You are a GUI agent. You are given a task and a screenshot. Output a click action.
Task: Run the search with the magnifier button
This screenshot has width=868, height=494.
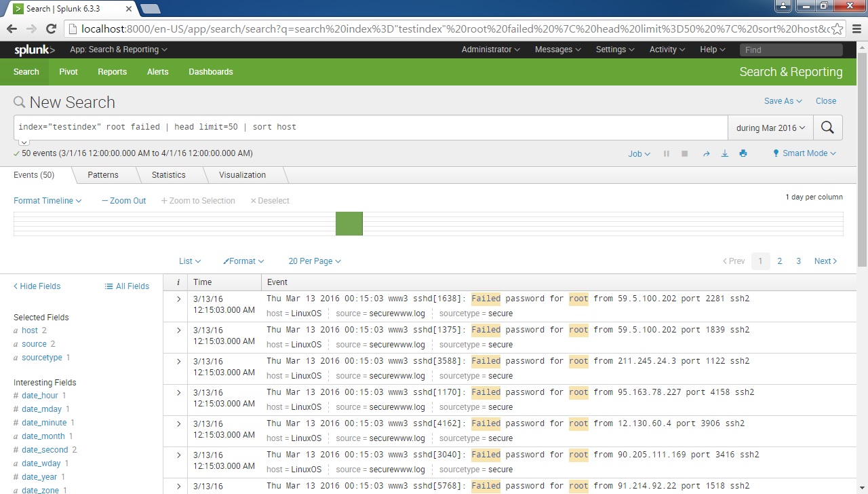click(x=827, y=127)
